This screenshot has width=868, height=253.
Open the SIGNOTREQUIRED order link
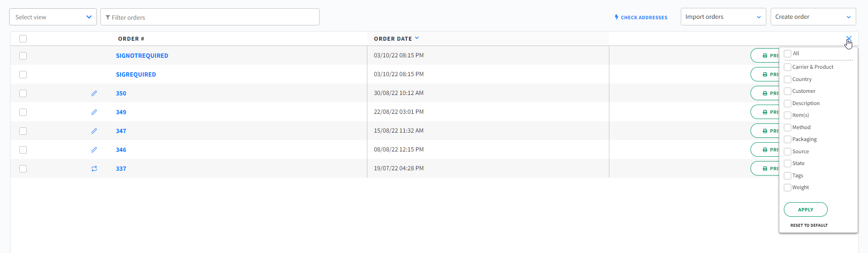coord(142,56)
